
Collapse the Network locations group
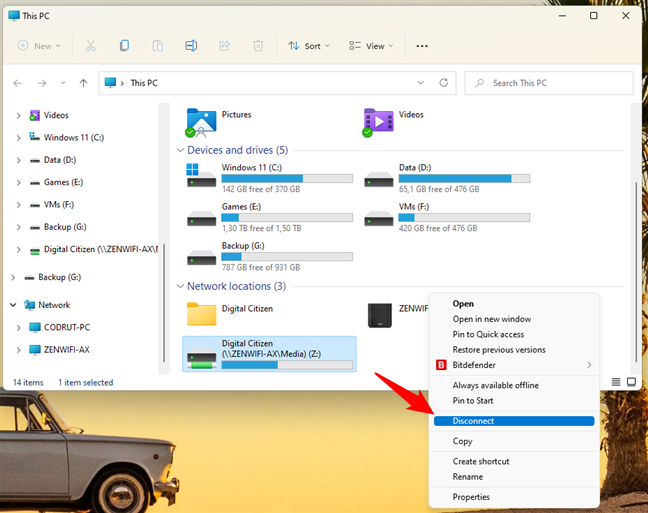(x=180, y=286)
